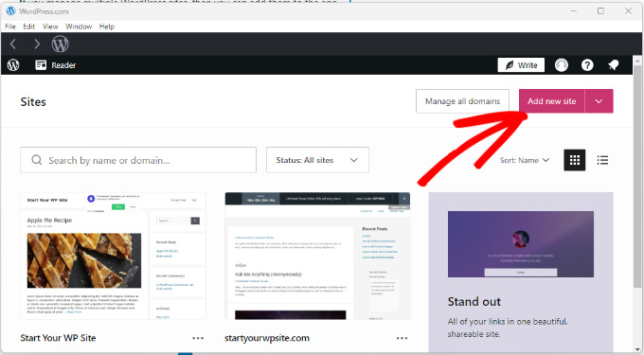The height and width of the screenshot is (355, 644).
Task: Click the WordPress.com title bar icon
Action: coord(10,11)
